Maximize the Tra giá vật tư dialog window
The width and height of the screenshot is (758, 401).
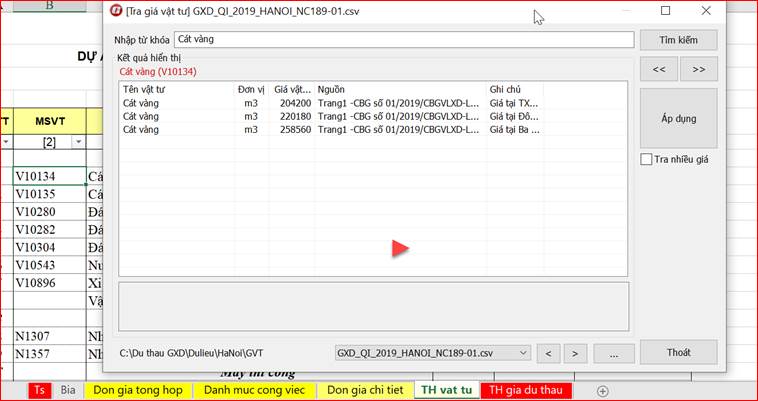tap(666, 11)
